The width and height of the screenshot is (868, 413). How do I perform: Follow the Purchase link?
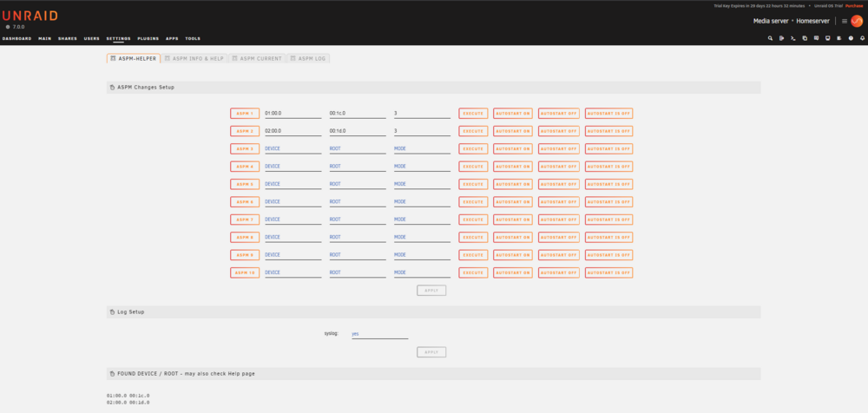point(853,5)
